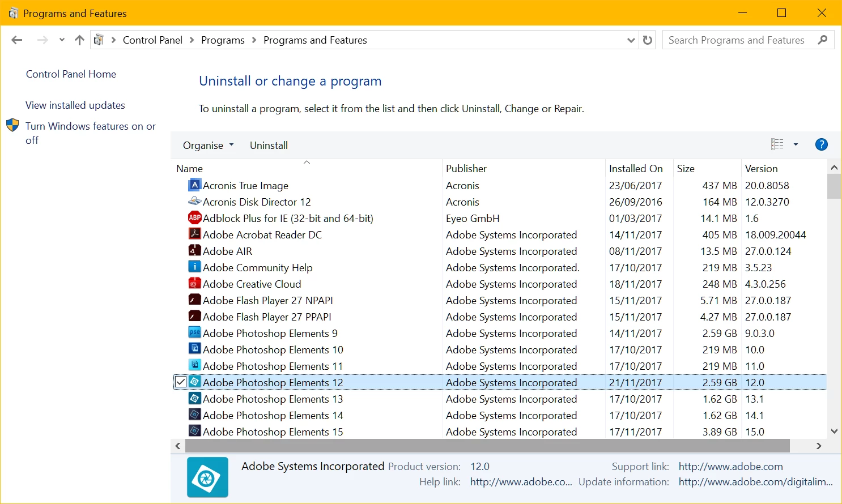Click the http://www.adobe.com/digitalim... update information text
Viewport: 842px width, 504px height.
(x=755, y=482)
